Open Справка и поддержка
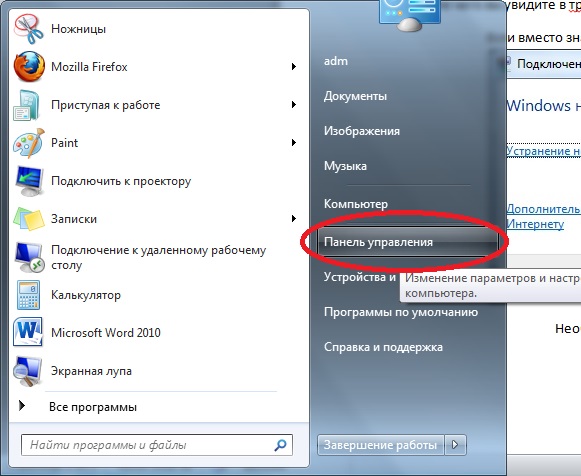Image resolution: width=581 pixels, height=476 pixels. click(383, 347)
